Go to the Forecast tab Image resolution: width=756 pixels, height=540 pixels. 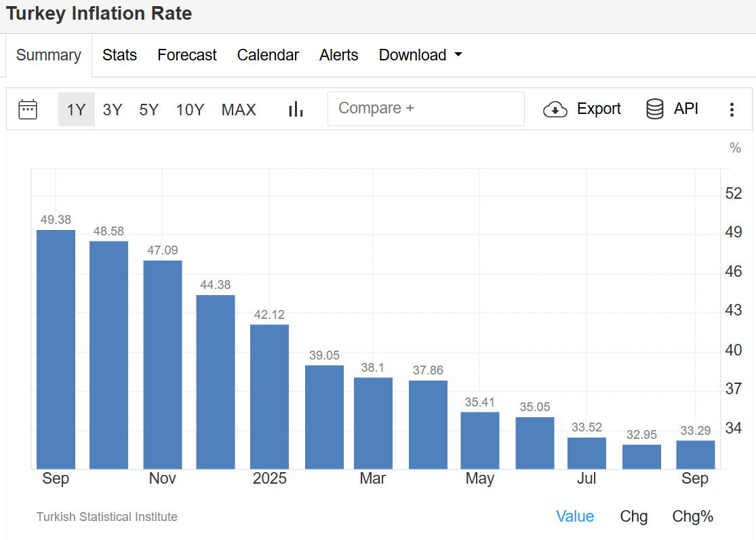[187, 55]
